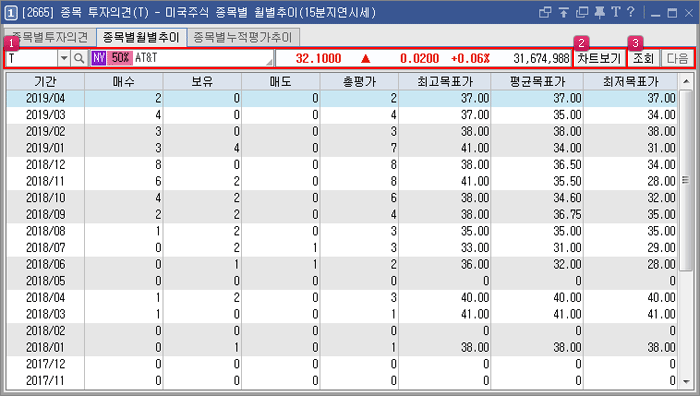Click the scrollbar up arrow
700x396 pixels.
pos(686,82)
